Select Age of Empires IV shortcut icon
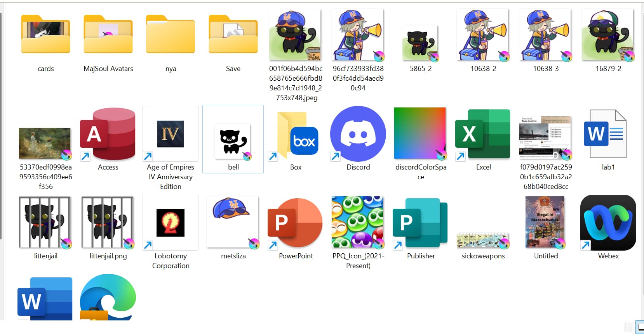The height and width of the screenshot is (334, 644). click(x=171, y=134)
